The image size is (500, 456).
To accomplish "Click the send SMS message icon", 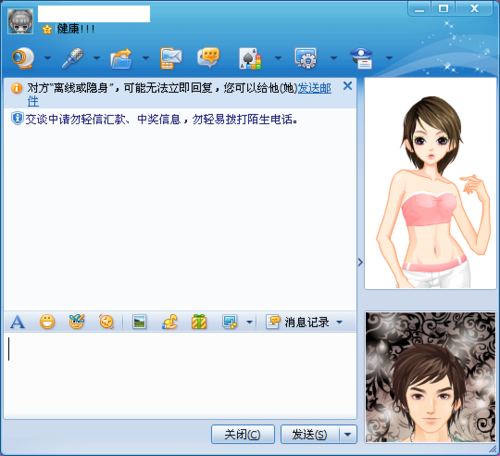I will (x=171, y=58).
